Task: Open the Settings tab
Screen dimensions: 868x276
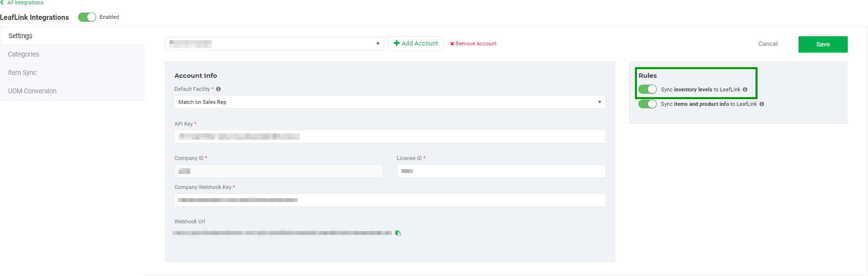Action: tap(72, 36)
